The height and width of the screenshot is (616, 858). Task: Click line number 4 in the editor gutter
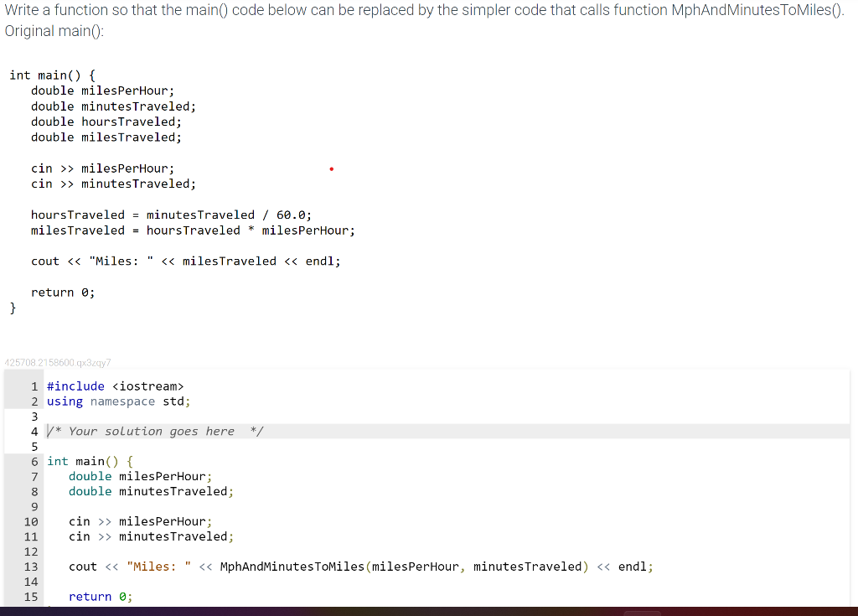(34, 431)
